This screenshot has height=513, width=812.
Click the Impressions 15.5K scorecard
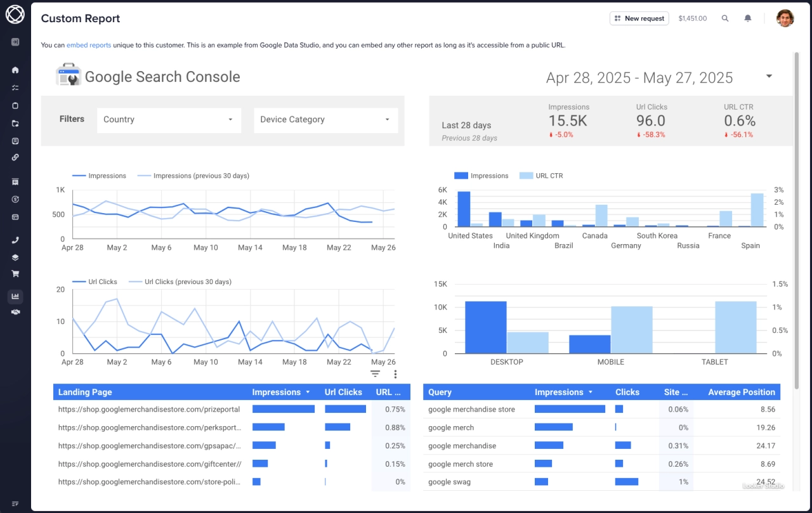coord(568,120)
